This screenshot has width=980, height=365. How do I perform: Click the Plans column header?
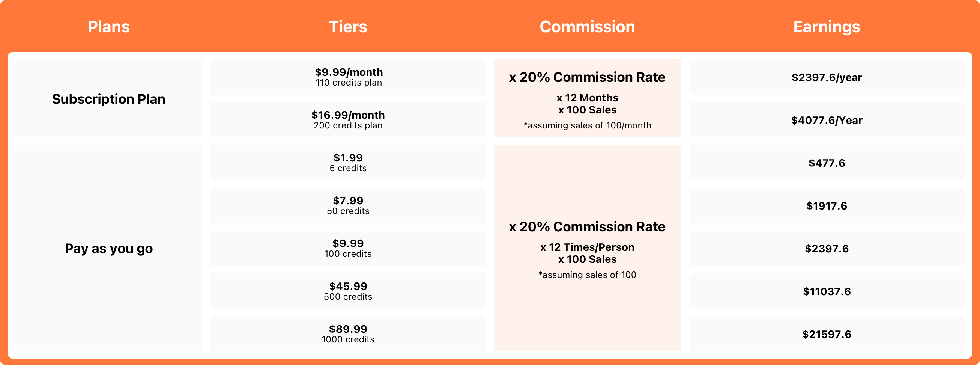click(x=108, y=27)
